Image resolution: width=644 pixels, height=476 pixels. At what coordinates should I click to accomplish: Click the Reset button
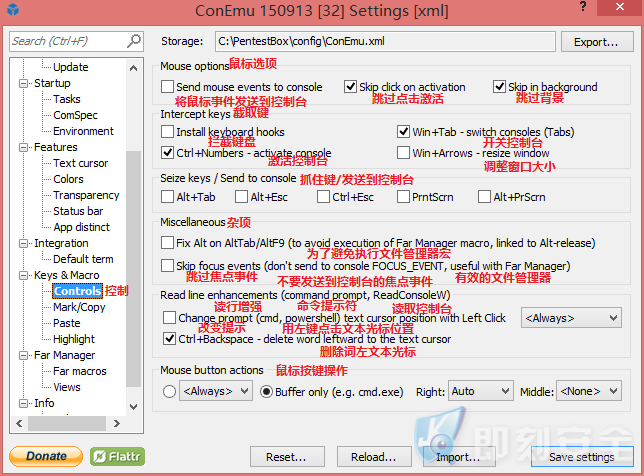(287, 457)
